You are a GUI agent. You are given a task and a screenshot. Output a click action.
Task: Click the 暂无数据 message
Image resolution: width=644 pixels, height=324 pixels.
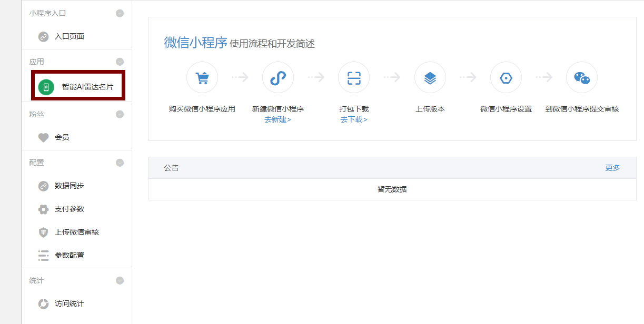coord(392,189)
